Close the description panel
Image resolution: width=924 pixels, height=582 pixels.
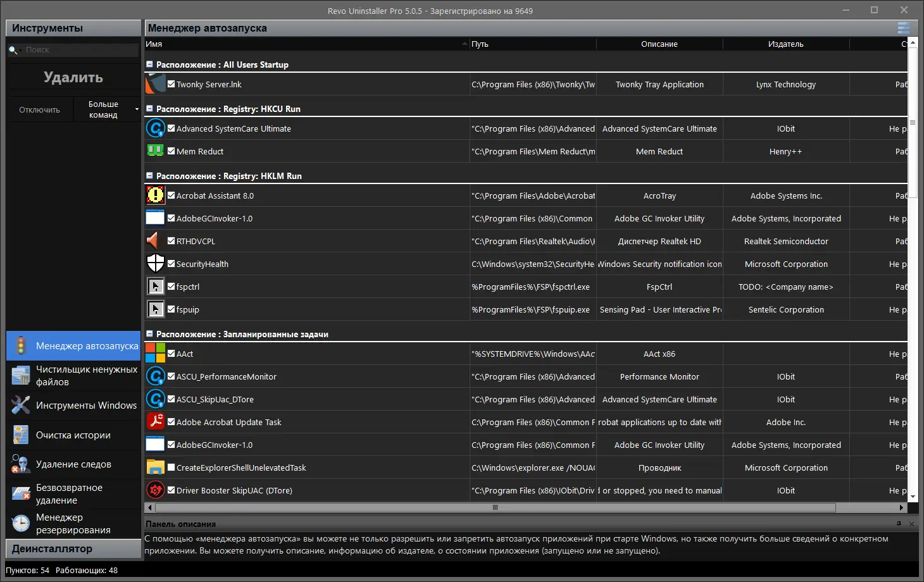click(x=911, y=524)
